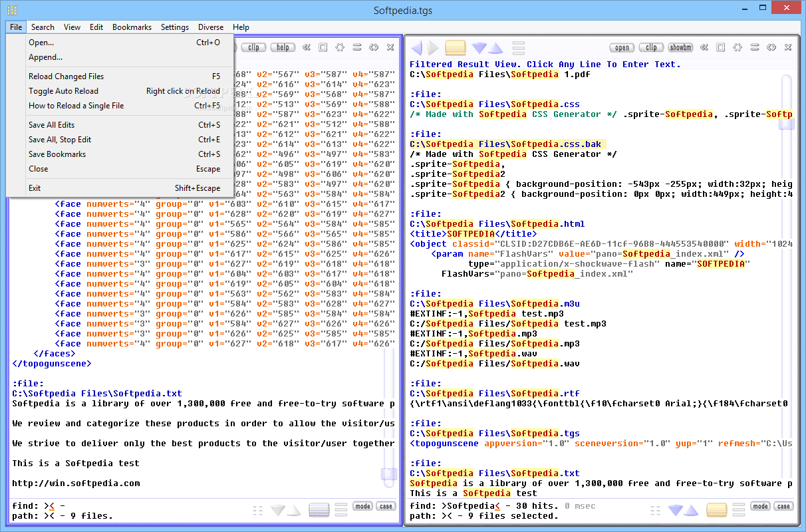The width and height of the screenshot is (806, 532).
Task: Click the help button in the left pane
Action: (x=283, y=48)
